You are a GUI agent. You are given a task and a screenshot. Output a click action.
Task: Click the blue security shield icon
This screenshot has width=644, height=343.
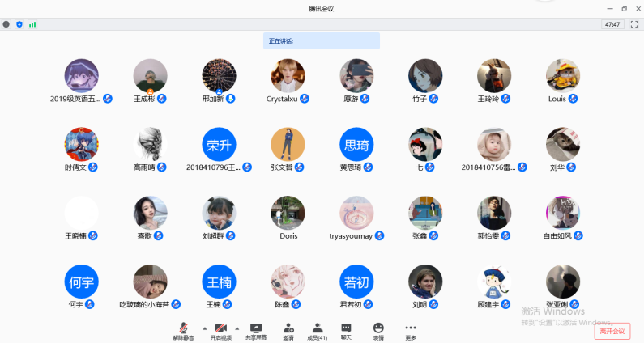19,24
